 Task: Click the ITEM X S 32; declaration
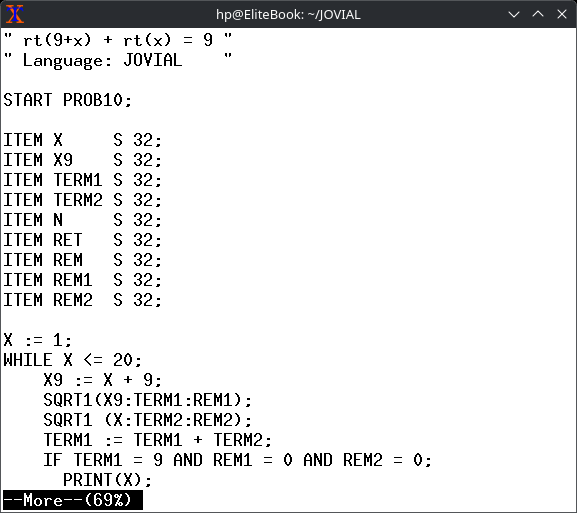tap(82, 140)
